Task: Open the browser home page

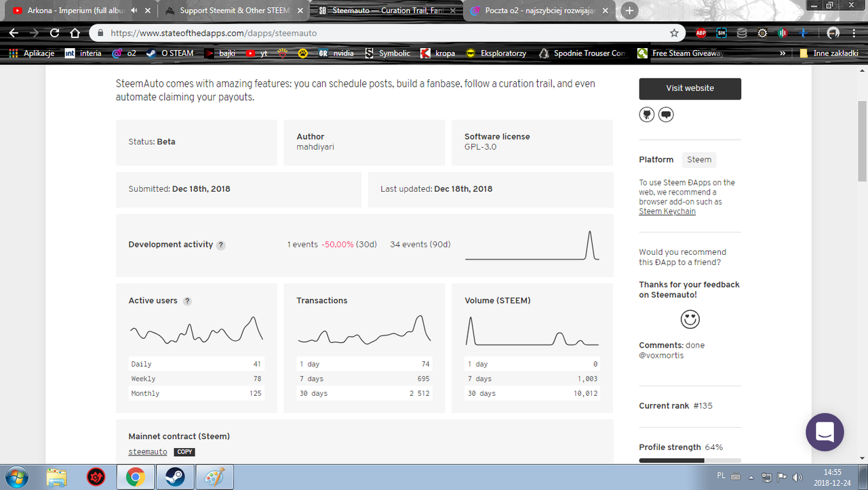Action: (x=75, y=33)
